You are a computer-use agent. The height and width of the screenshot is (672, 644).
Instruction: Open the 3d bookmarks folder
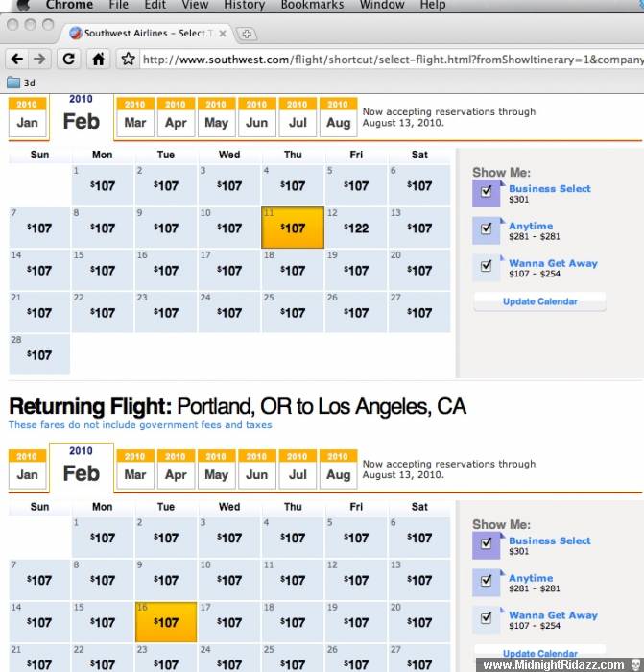21,83
